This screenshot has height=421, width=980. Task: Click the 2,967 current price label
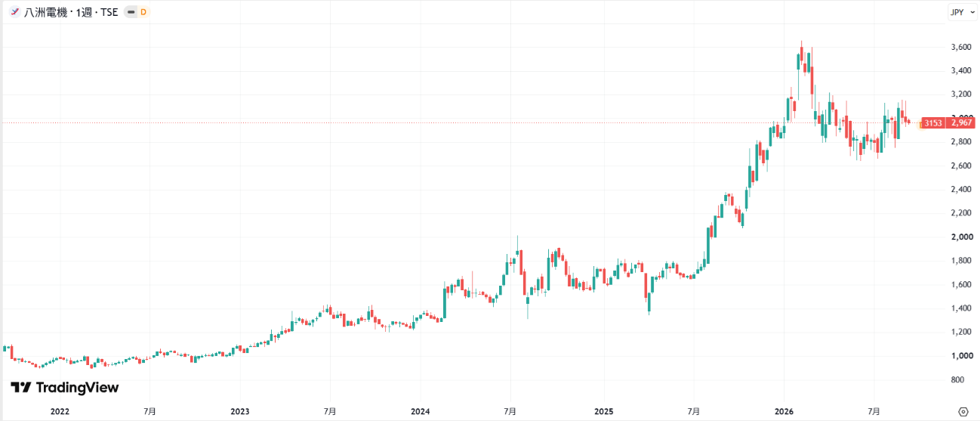coord(962,122)
